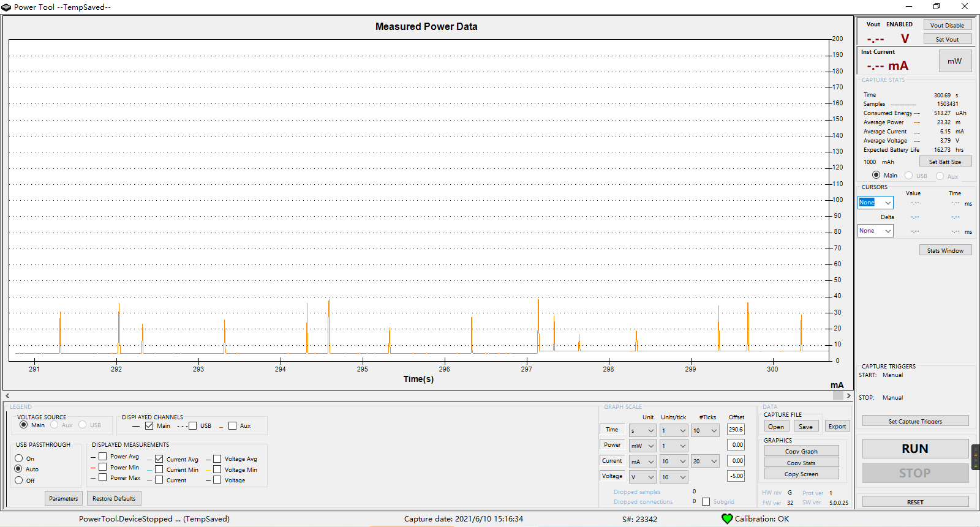This screenshot has height=527, width=980.
Task: Click the graph scrollbar right arrow
Action: (x=848, y=396)
